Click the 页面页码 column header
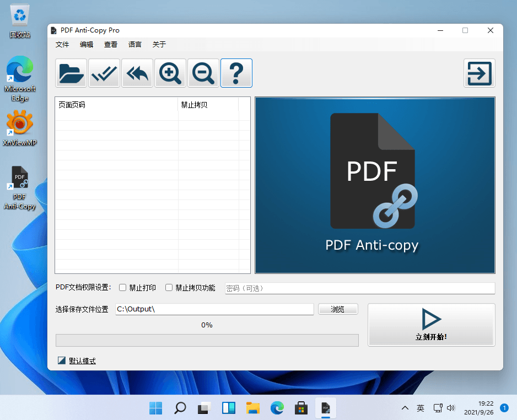Viewport: 517px width, 420px height. click(117, 105)
